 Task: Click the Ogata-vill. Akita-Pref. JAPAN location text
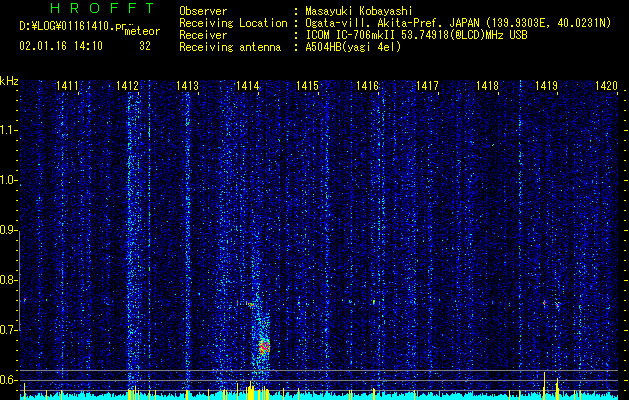(x=458, y=23)
